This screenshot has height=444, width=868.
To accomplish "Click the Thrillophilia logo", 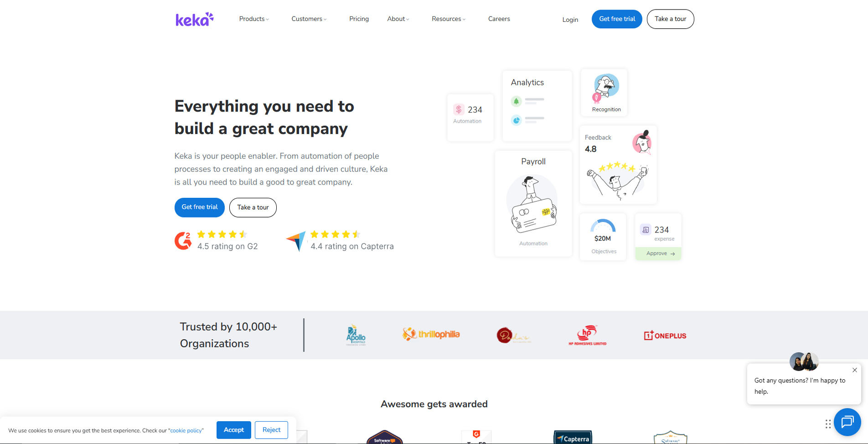I will (431, 334).
